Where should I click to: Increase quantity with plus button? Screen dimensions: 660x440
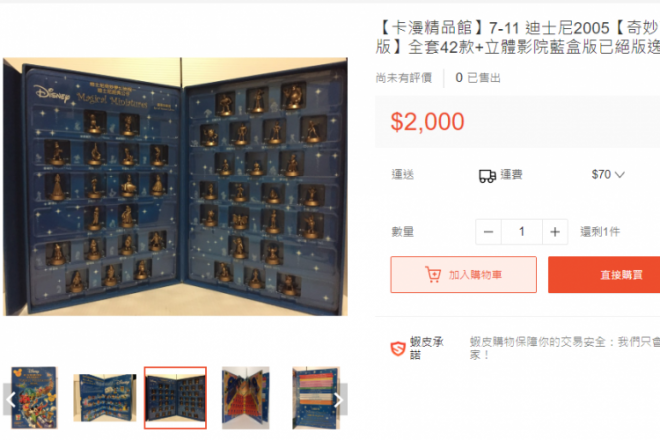(x=555, y=232)
